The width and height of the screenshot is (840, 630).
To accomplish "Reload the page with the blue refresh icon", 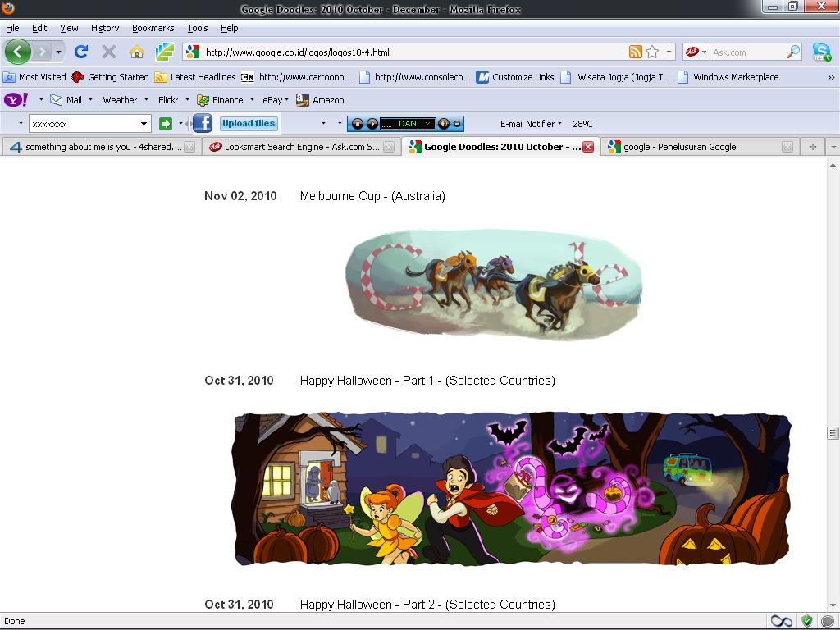I will (81, 52).
